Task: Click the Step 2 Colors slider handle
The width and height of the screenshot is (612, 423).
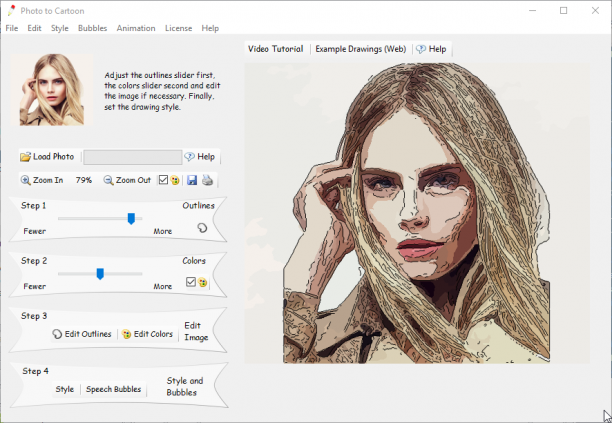Action: 100,274
